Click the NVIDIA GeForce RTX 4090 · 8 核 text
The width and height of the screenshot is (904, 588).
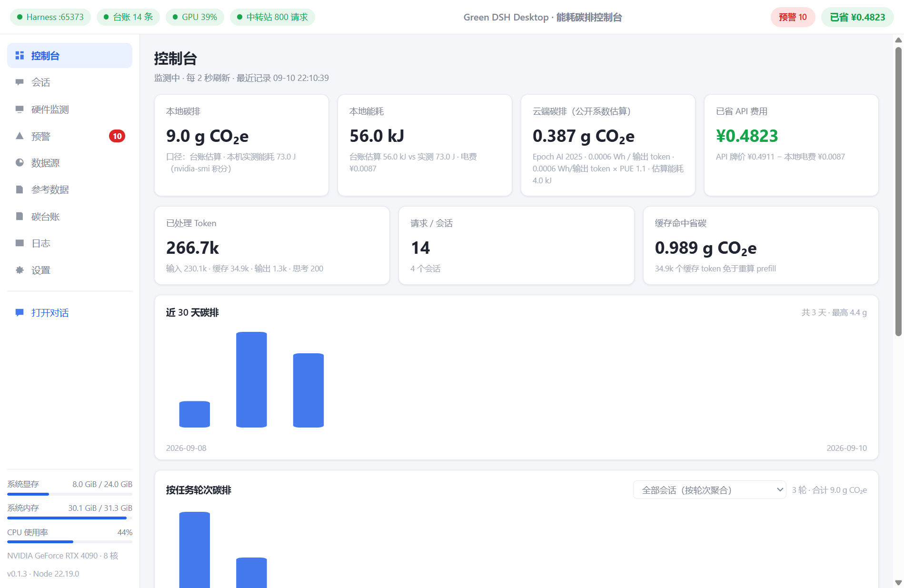click(63, 556)
